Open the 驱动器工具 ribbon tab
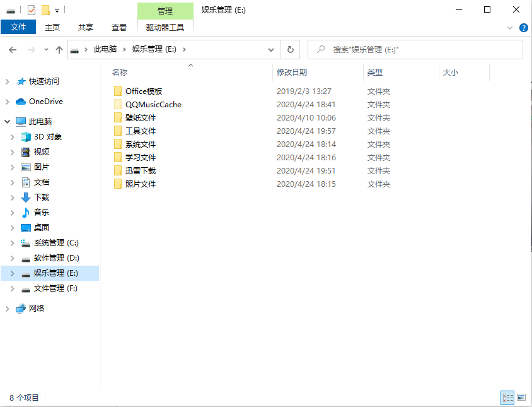532x407 pixels. 165,27
